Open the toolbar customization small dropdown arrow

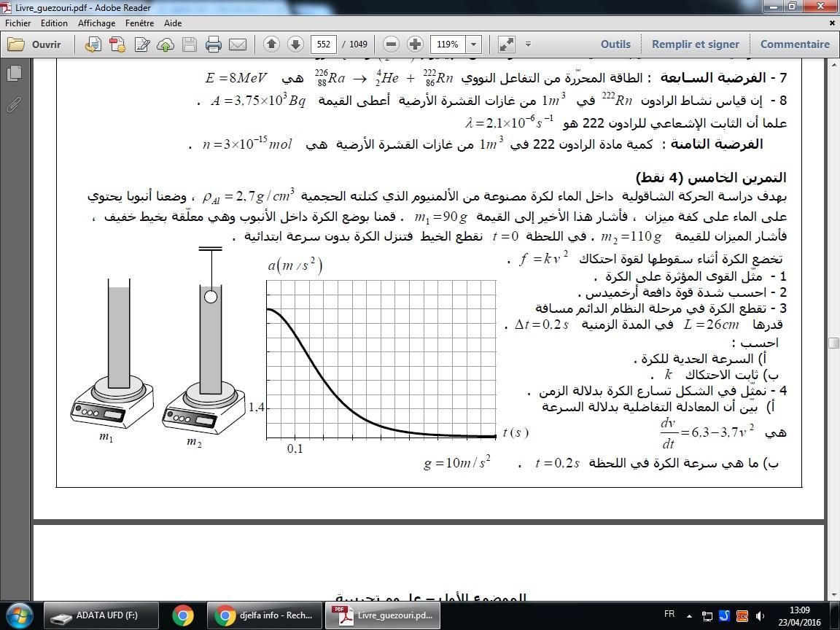coord(528,44)
